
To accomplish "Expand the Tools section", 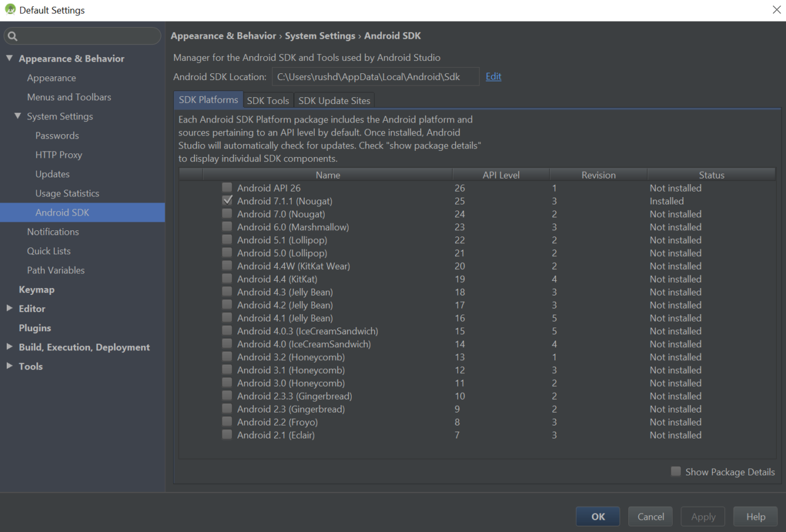I will pyautogui.click(x=9, y=366).
